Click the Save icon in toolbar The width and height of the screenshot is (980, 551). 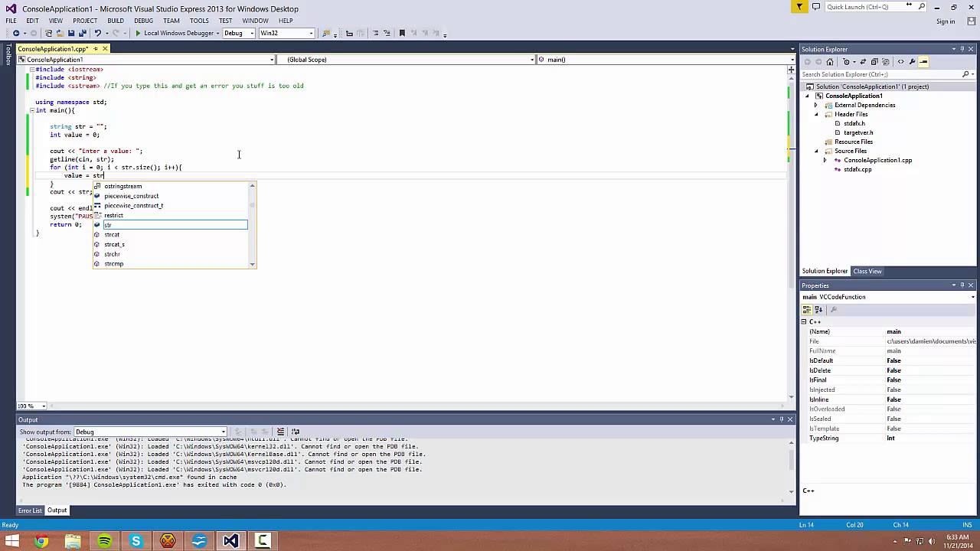point(70,33)
